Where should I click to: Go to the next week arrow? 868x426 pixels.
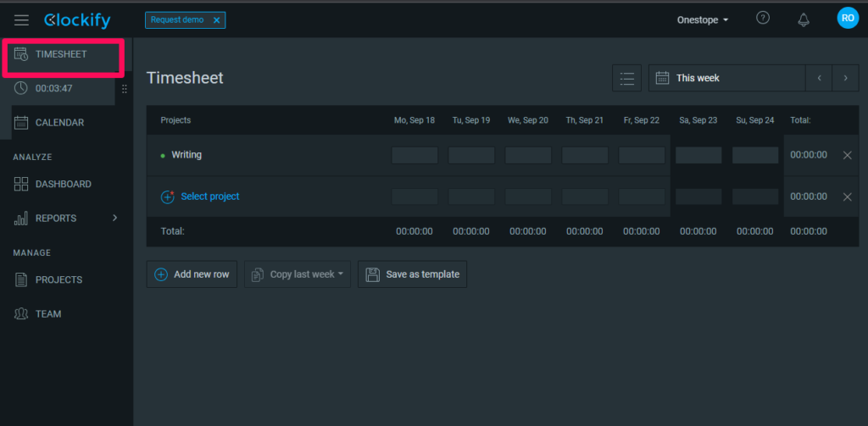coord(845,78)
